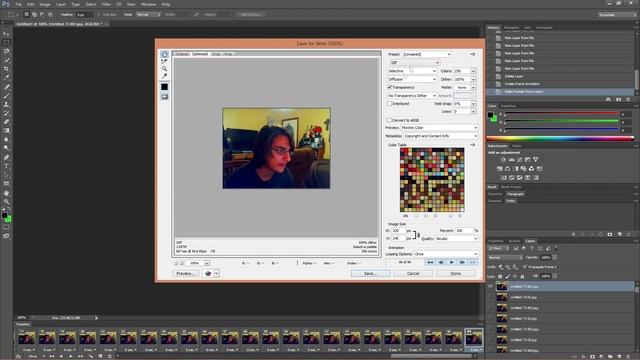Screen dimensions: 640x360
Task: Select the Type tool in Photoshop toolbar
Action: pyautogui.click(x=6, y=166)
